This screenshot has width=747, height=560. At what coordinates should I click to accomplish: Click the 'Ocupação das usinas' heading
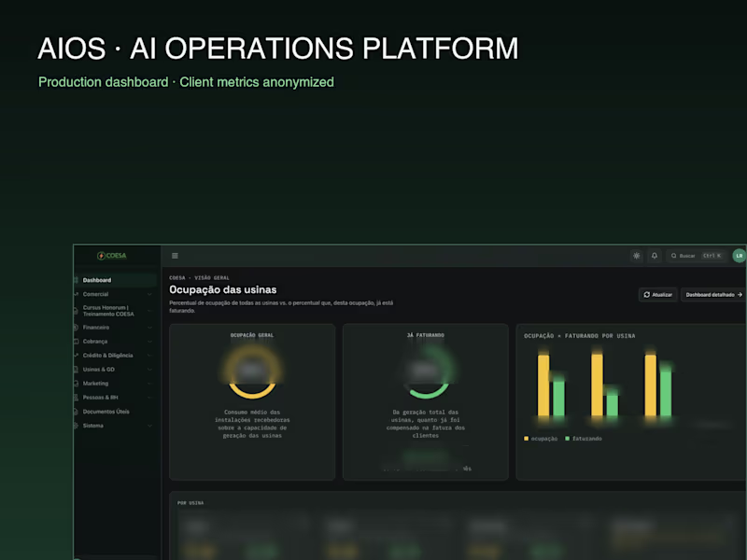click(223, 289)
